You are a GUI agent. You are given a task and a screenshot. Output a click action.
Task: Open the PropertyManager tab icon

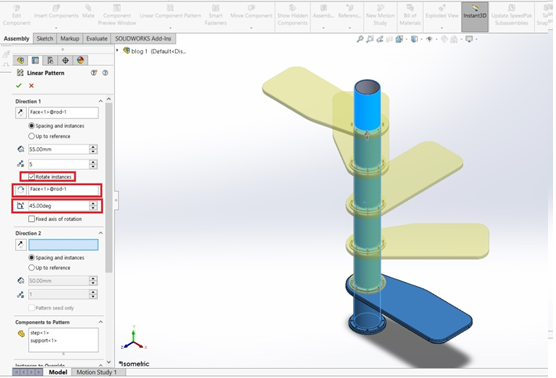tap(35, 60)
